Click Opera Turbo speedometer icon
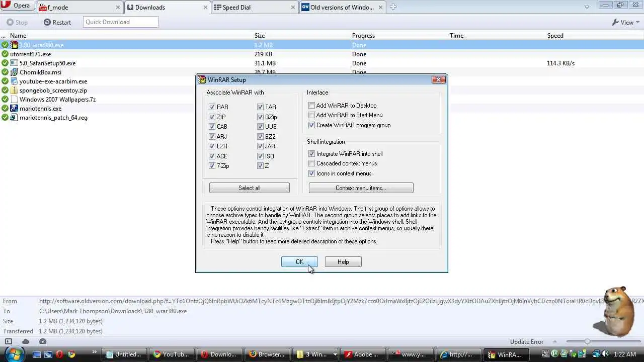Screen dimensions: 644x362 click(x=43, y=341)
